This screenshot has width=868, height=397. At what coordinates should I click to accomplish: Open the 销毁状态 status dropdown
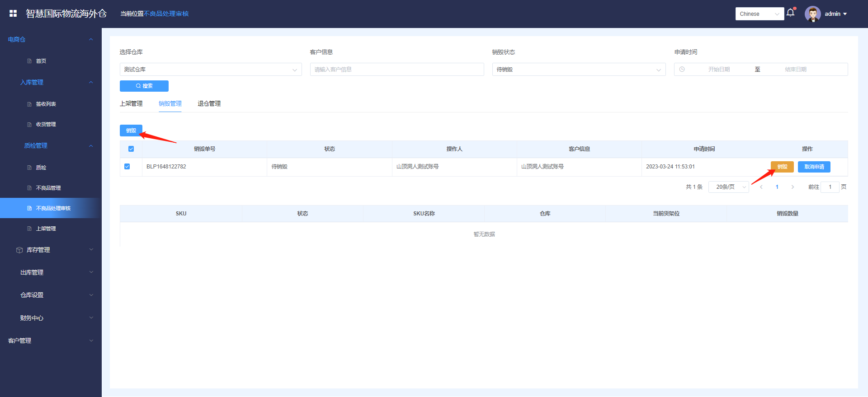(579, 70)
